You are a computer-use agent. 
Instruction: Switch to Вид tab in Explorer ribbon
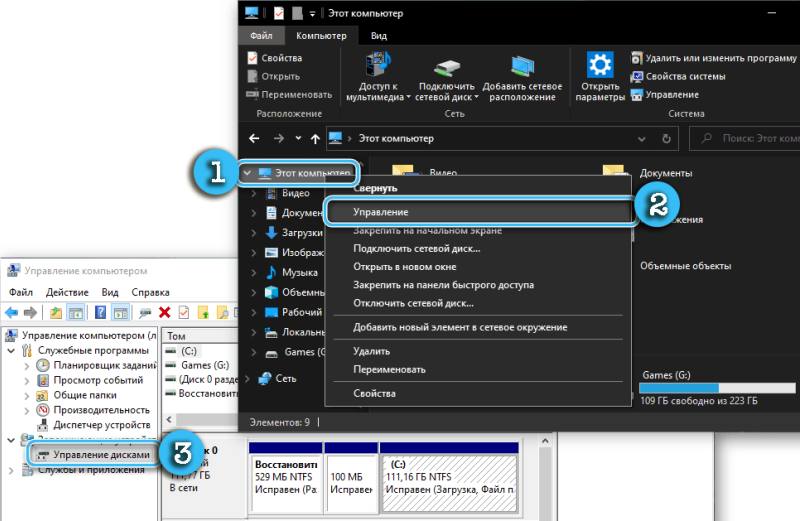(x=379, y=36)
